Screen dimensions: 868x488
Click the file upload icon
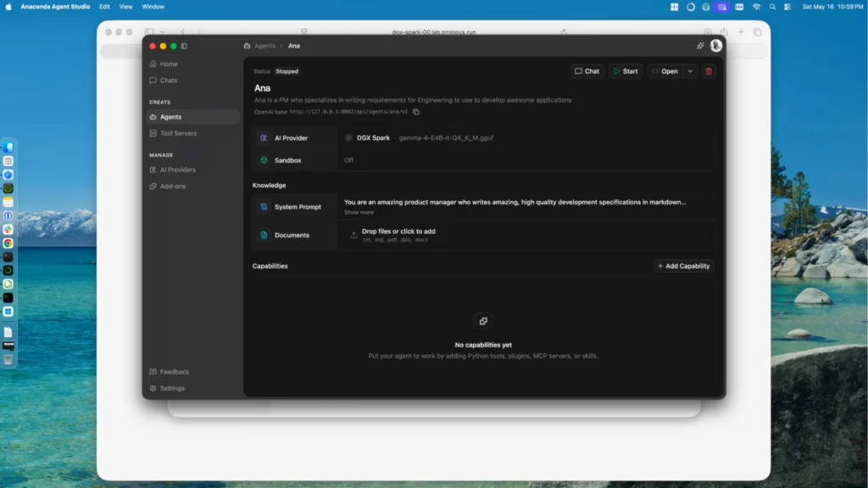(x=353, y=236)
